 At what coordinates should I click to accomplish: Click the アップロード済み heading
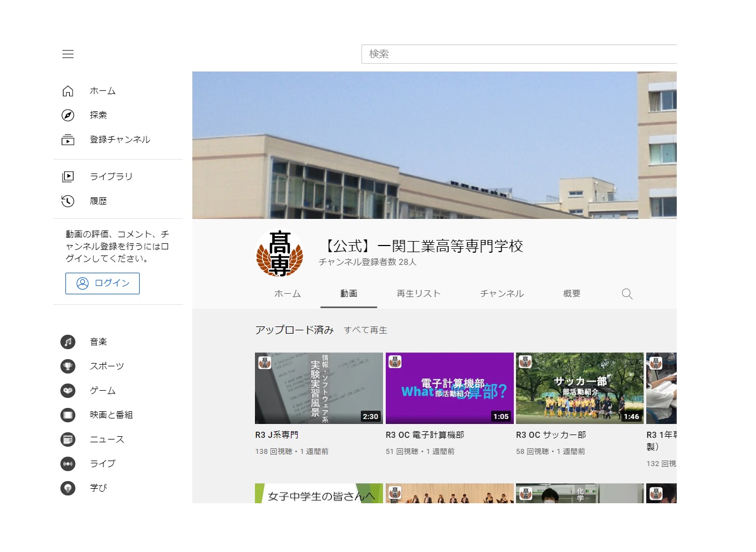coord(294,330)
